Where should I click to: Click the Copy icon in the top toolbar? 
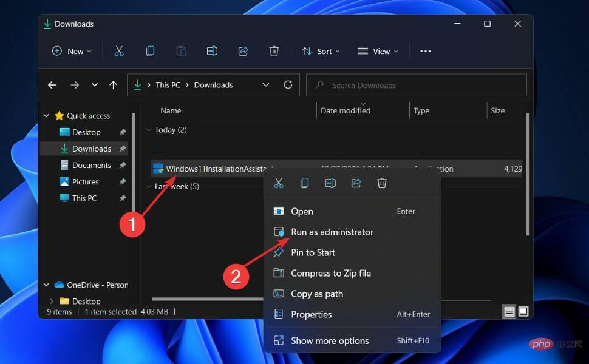click(x=150, y=51)
